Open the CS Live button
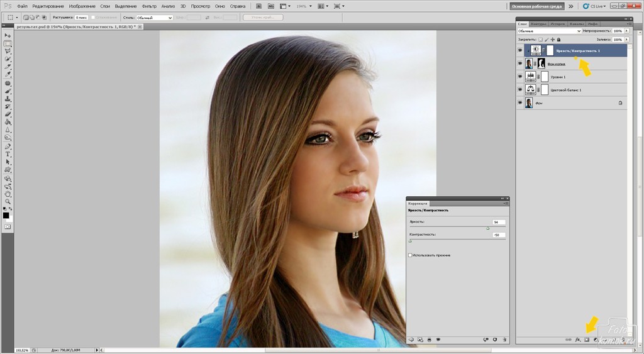644x354 pixels. tap(594, 6)
